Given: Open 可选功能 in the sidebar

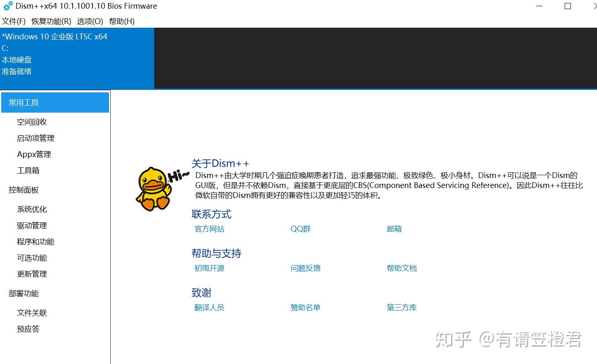Looking at the screenshot, I should click(x=32, y=258).
